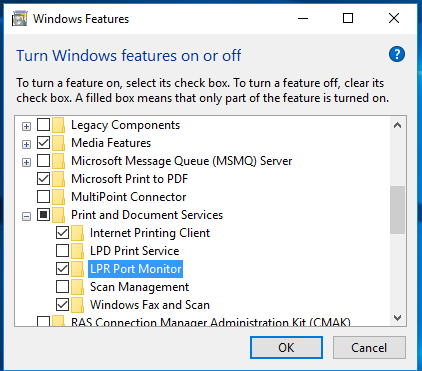
Task: Click the Windows Features title bar icon
Action: click(x=19, y=19)
